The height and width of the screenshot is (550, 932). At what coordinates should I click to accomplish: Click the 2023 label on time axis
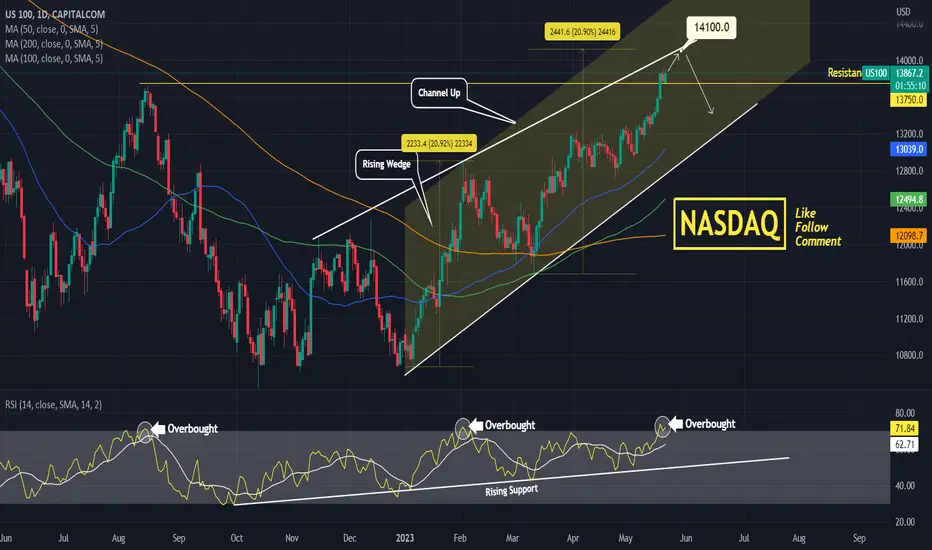(405, 538)
